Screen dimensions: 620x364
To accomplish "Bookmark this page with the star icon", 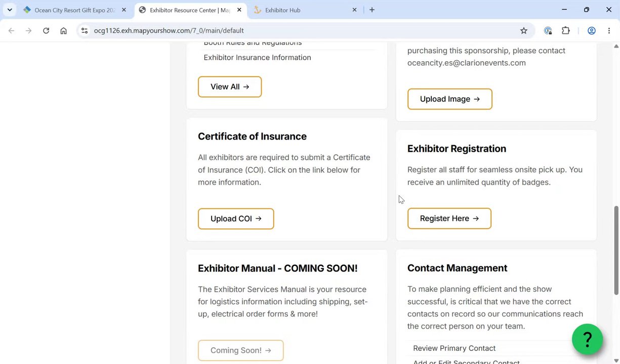I will pyautogui.click(x=524, y=31).
